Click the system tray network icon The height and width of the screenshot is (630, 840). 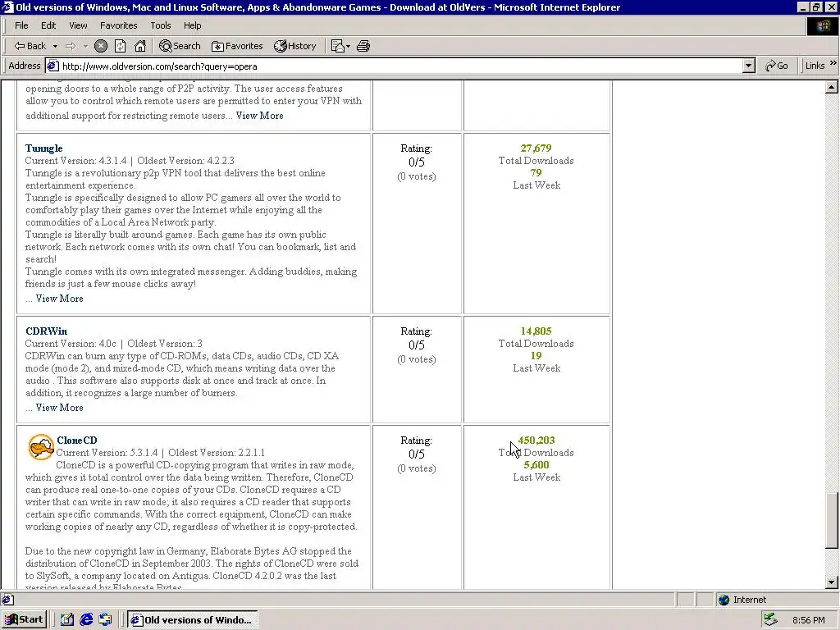[771, 620]
